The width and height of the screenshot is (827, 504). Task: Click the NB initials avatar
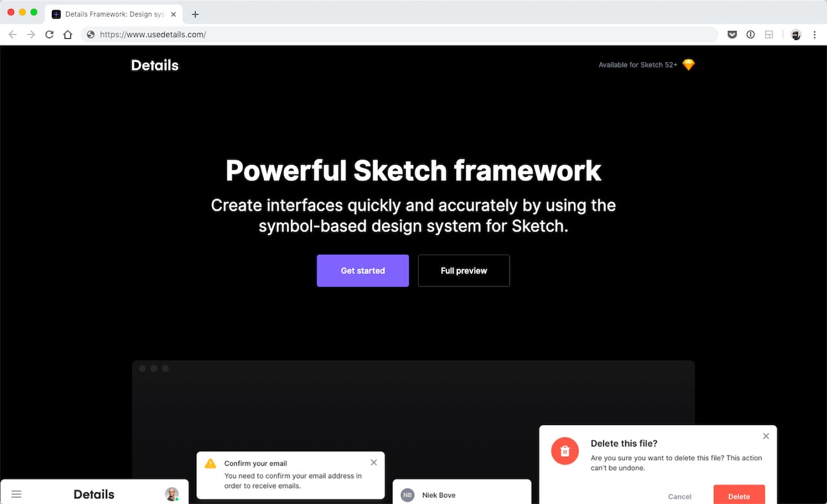(407, 495)
